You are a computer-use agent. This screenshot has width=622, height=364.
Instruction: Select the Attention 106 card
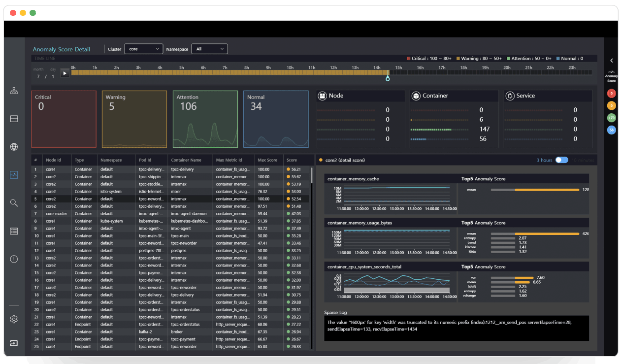pyautogui.click(x=205, y=119)
